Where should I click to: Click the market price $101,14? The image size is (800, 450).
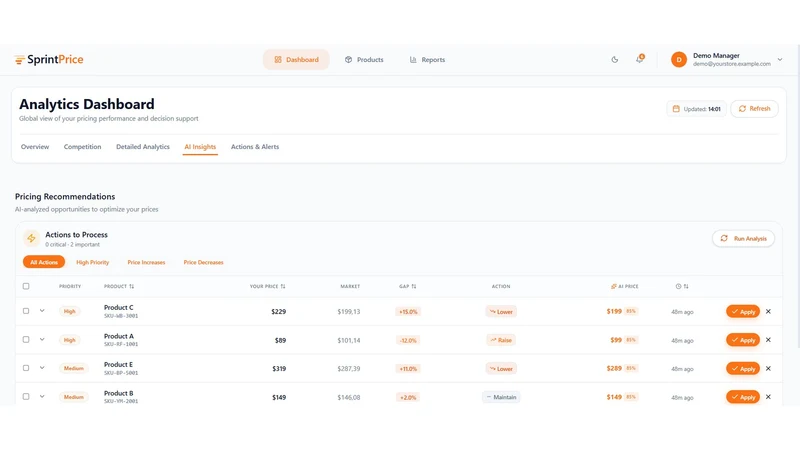pyautogui.click(x=348, y=340)
